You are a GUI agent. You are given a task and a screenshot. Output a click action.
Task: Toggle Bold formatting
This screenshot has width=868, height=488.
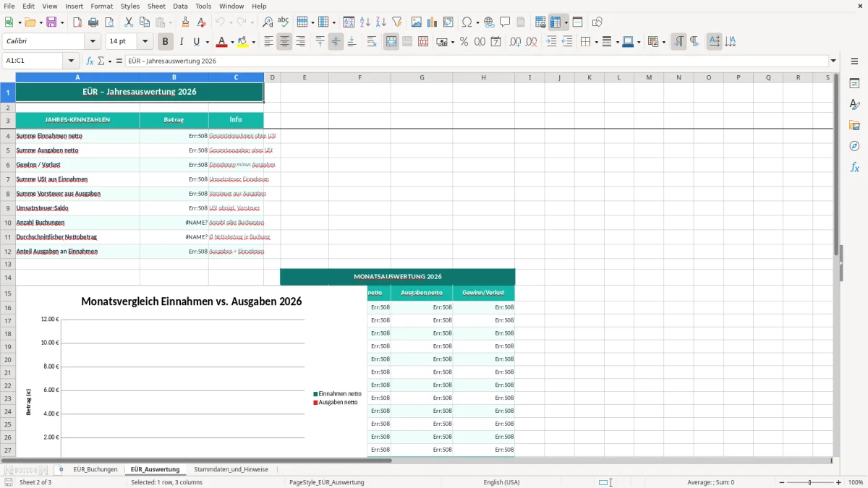[x=166, y=42]
